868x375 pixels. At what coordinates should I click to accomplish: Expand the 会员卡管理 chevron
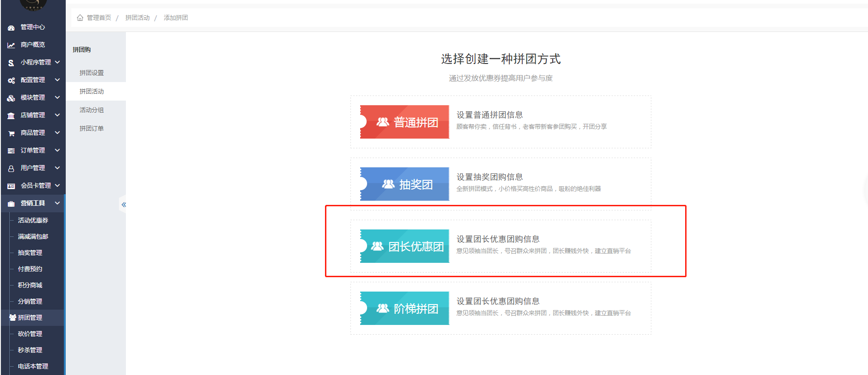click(x=57, y=185)
